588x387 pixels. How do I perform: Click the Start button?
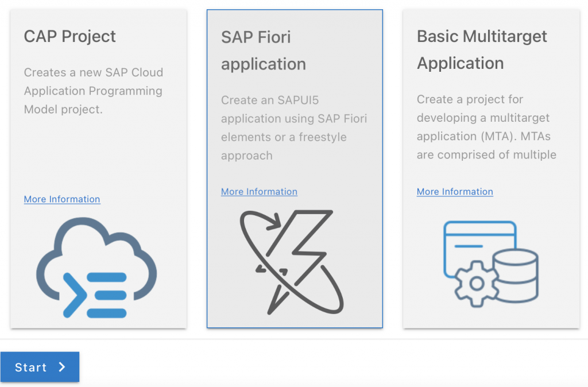click(40, 367)
